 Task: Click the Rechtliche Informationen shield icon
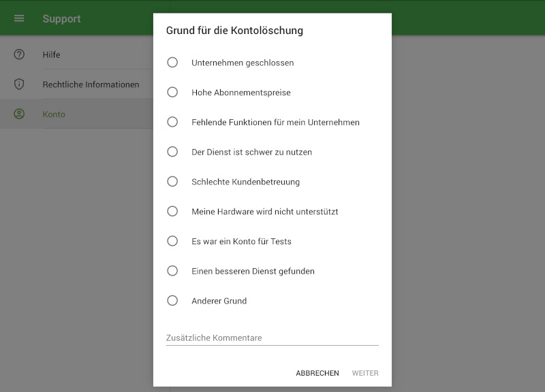19,84
